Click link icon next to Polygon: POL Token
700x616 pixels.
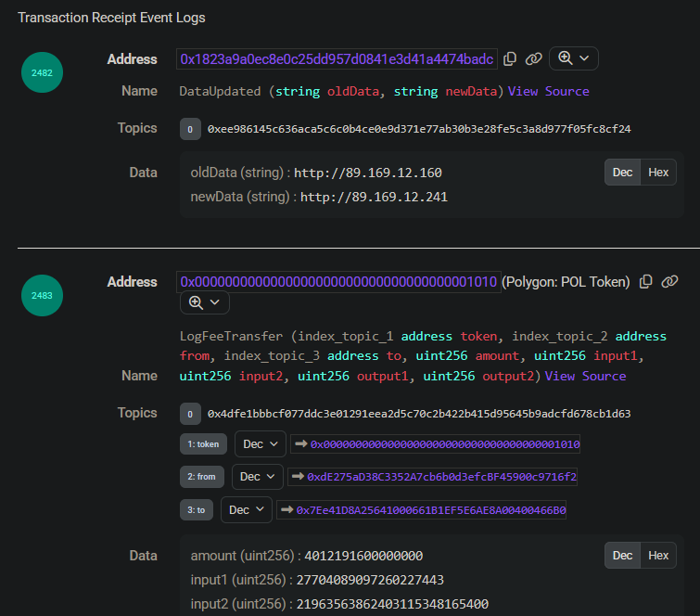(x=669, y=281)
